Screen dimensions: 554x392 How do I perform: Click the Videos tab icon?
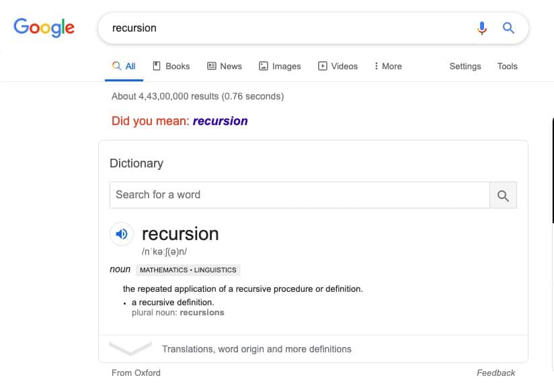323,66
